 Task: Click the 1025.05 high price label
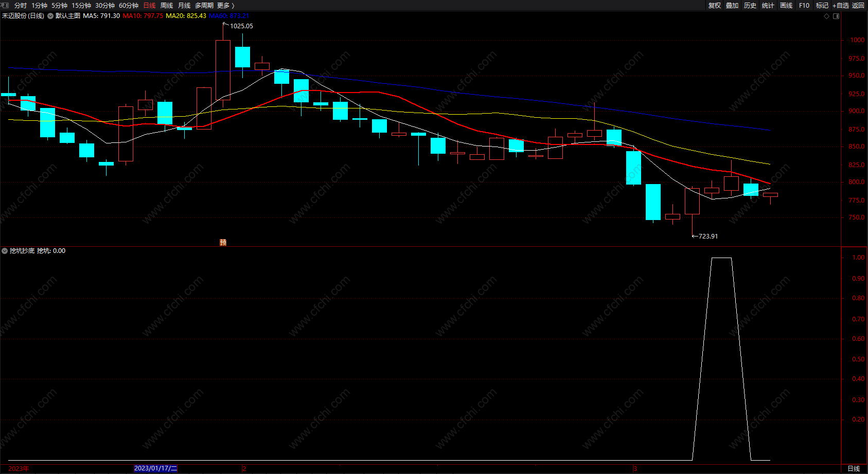coord(241,26)
